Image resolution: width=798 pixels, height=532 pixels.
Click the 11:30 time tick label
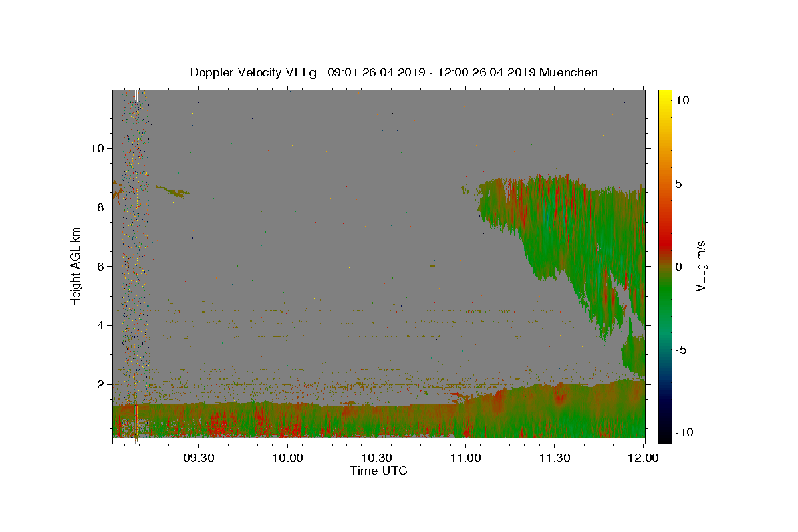click(x=554, y=458)
